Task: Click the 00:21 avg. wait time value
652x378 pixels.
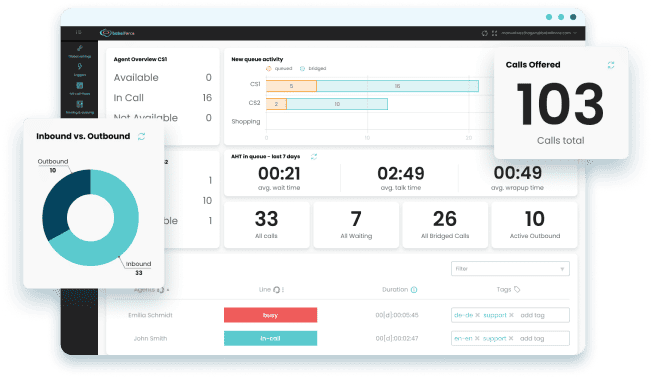Action: coord(279,173)
